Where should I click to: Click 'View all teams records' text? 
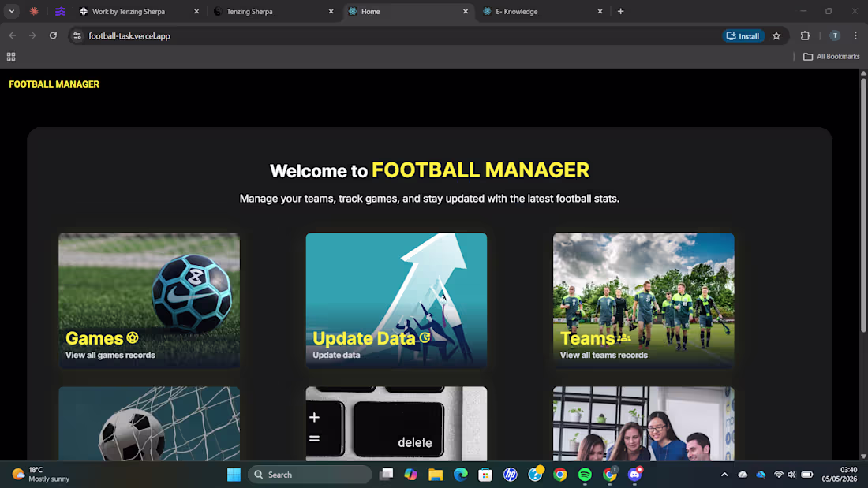(x=604, y=356)
